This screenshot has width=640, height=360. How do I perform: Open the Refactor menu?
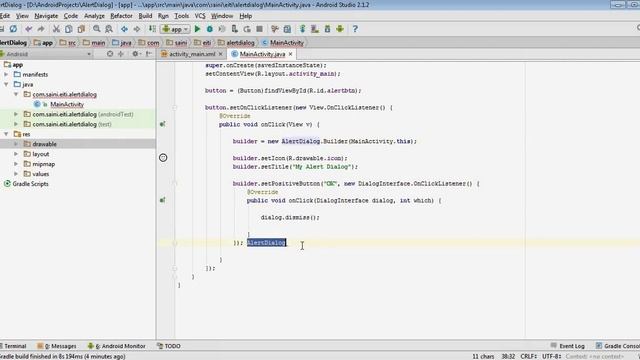click(121, 16)
